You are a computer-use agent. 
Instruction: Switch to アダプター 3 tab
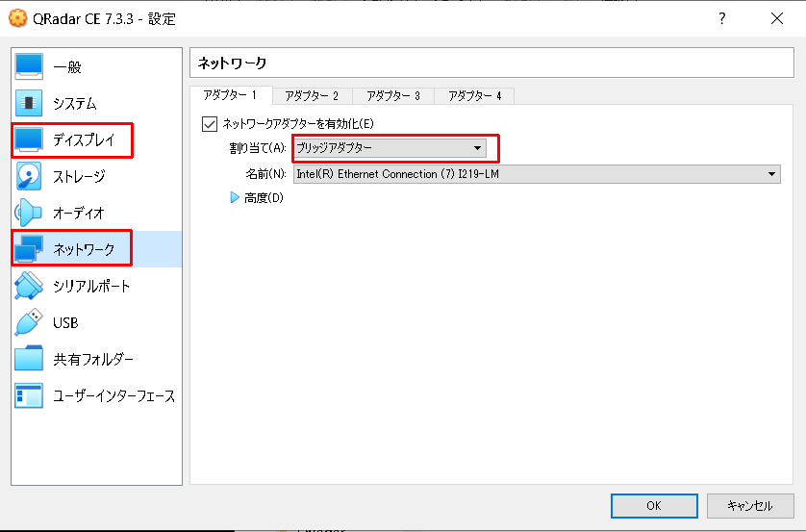click(x=393, y=96)
